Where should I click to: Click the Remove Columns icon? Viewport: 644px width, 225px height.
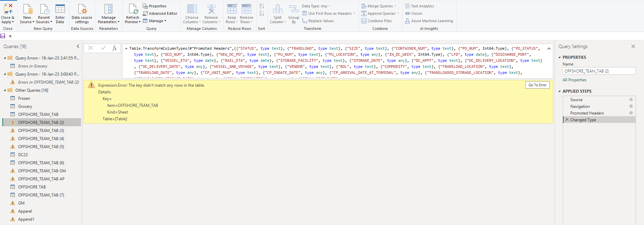click(211, 9)
